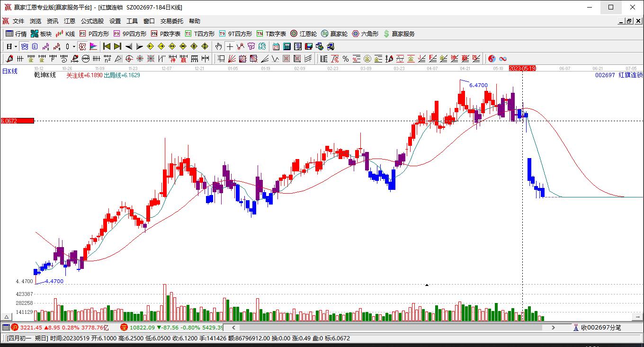Viewport: 644px width, 347px height.
Task: Expand the candlestick style dropdown arrow
Action: (74, 46)
